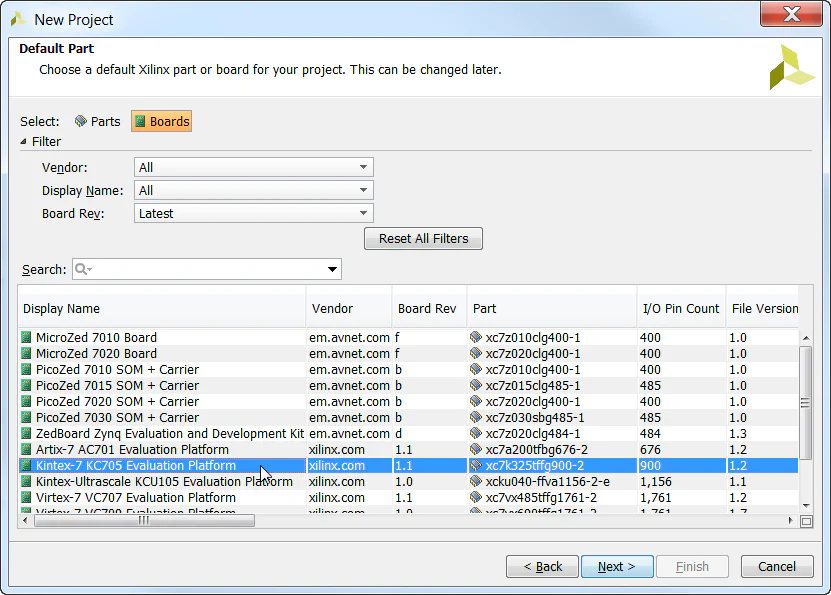Viewport: 831px width, 595px height.
Task: Select the Parts option
Action: pyautogui.click(x=97, y=120)
